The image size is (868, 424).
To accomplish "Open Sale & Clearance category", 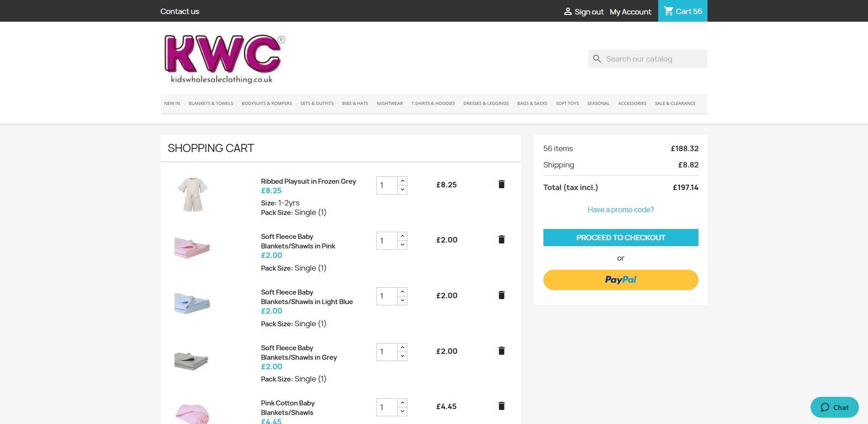I will coord(675,104).
